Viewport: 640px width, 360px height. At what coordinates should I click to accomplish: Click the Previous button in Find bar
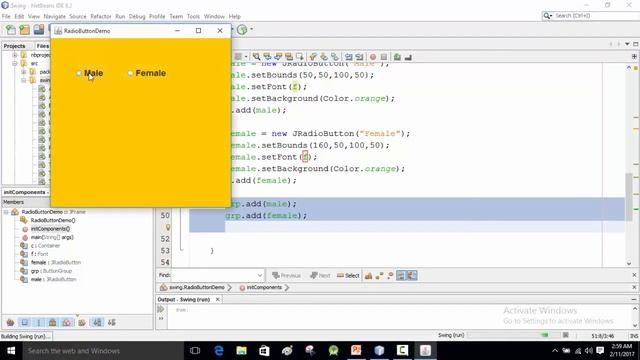coord(286,276)
